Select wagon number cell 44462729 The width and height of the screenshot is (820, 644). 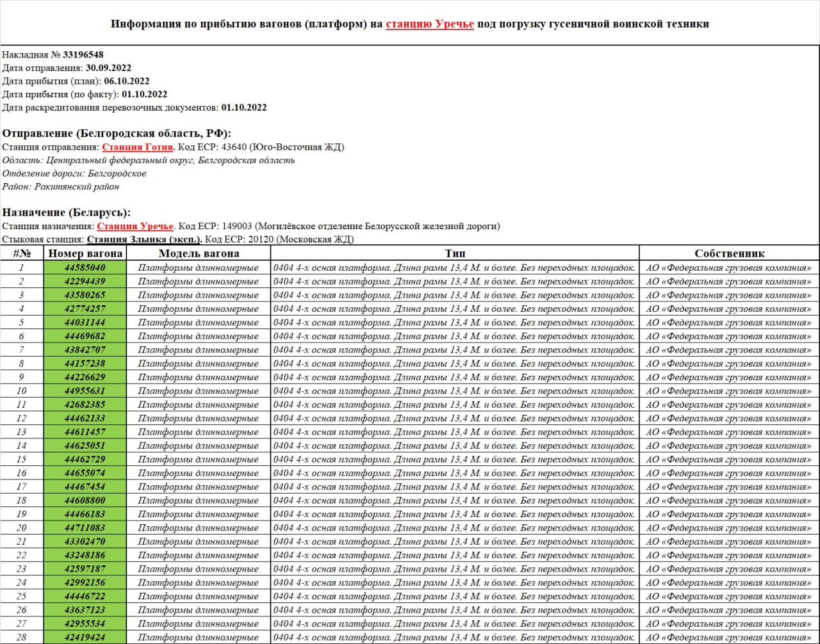click(x=85, y=460)
